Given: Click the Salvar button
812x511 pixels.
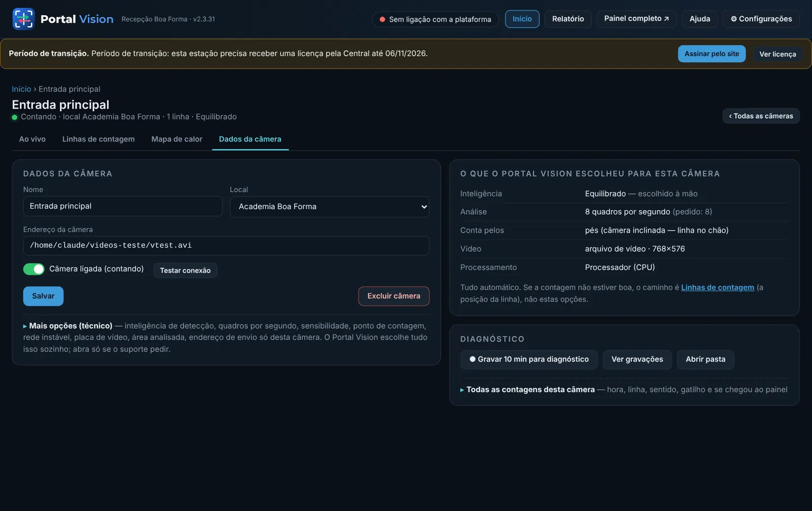Looking at the screenshot, I should tap(43, 296).
